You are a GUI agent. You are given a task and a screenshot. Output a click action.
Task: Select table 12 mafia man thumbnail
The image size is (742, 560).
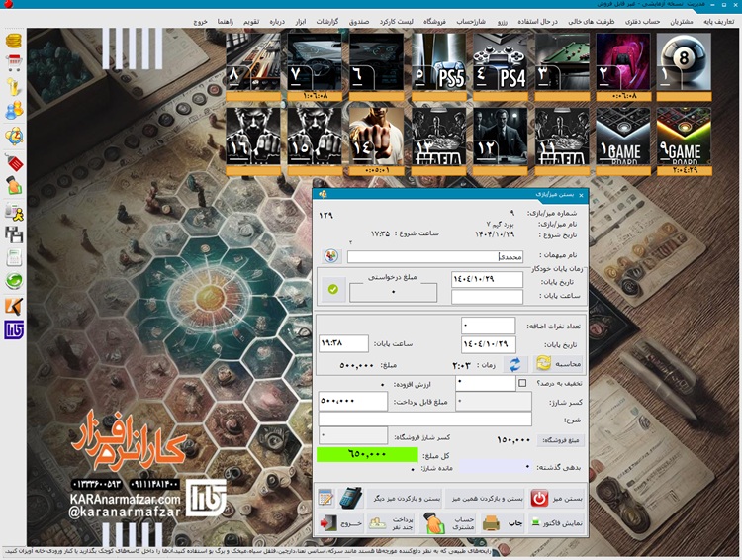pos(501,137)
